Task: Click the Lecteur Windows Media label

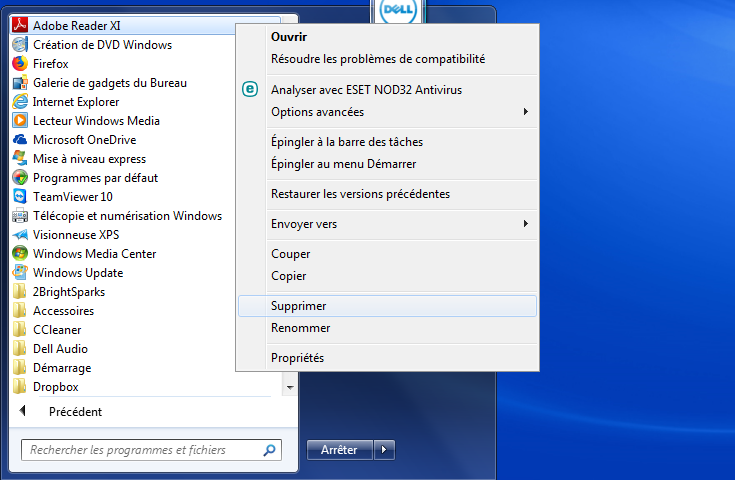Action: click(96, 120)
